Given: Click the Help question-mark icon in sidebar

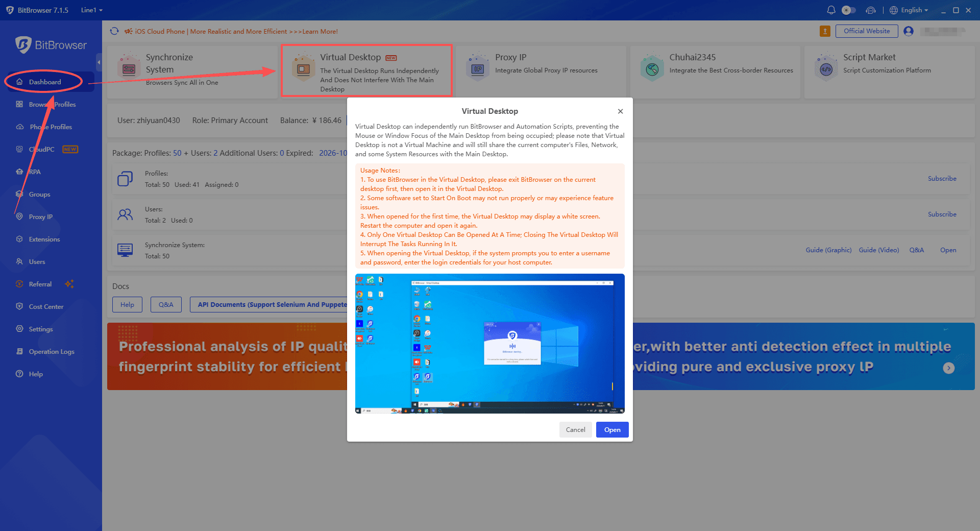Looking at the screenshot, I should point(19,374).
